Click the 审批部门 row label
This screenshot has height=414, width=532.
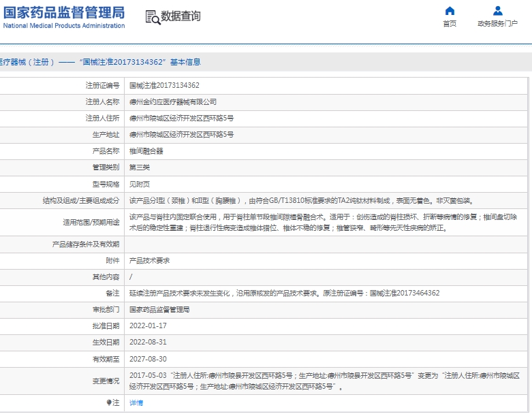click(x=106, y=309)
